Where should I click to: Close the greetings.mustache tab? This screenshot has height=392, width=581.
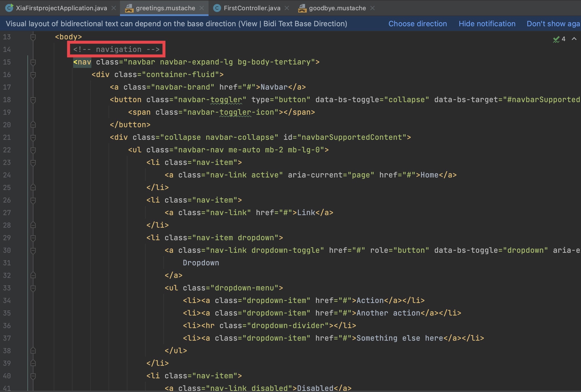(x=202, y=8)
